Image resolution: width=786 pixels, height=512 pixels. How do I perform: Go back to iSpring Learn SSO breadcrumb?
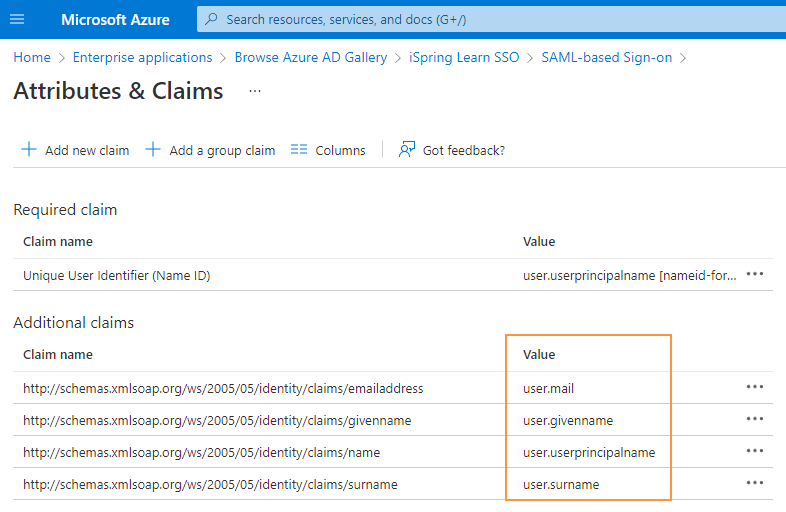tap(464, 58)
